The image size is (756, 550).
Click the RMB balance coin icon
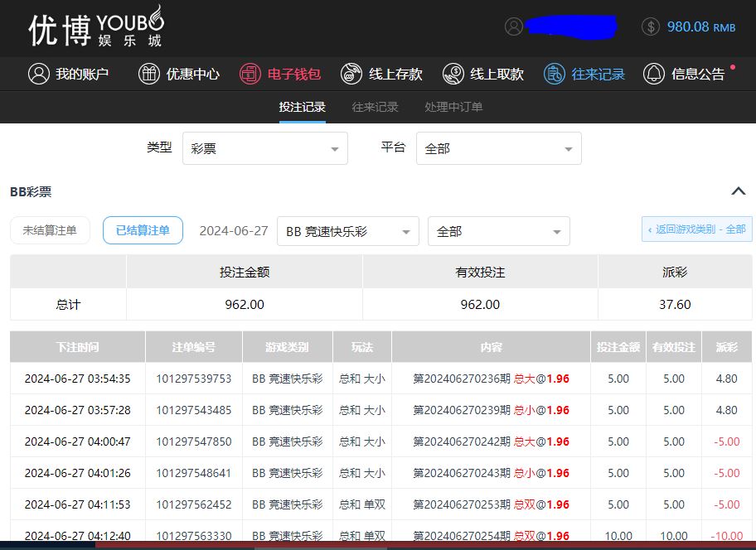(x=651, y=27)
